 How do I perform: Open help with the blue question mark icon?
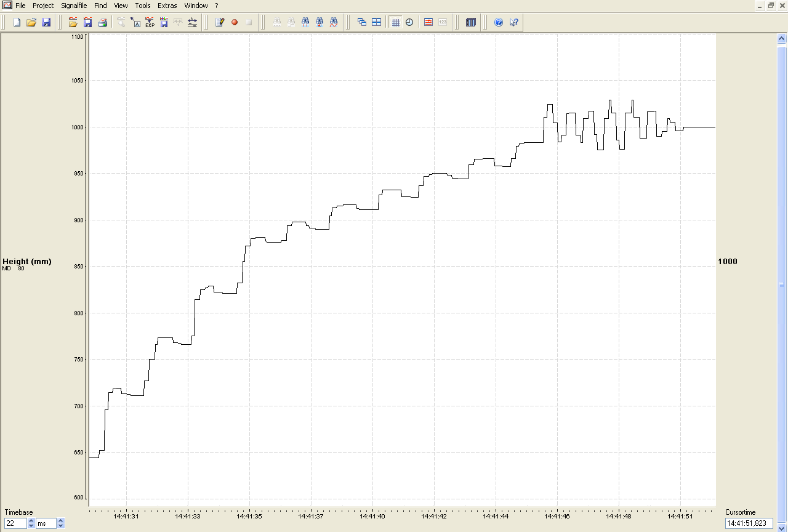[x=499, y=22]
